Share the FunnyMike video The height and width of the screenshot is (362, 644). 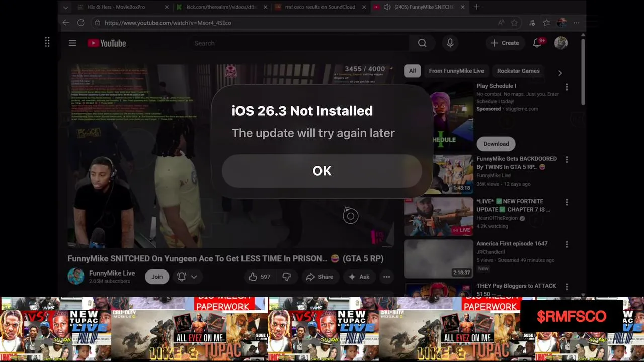pos(319,277)
